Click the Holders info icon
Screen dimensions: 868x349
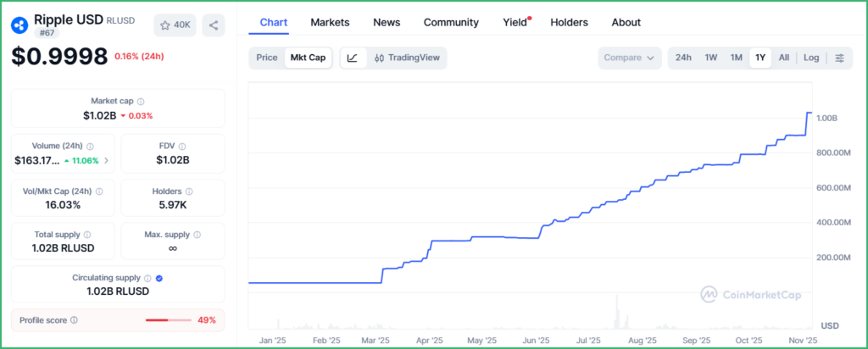189,191
